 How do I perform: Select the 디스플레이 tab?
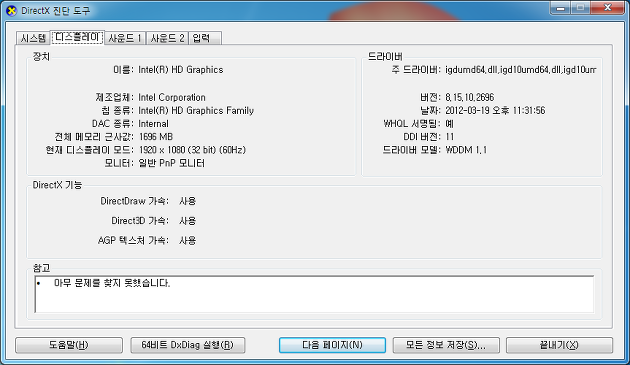tap(77, 37)
